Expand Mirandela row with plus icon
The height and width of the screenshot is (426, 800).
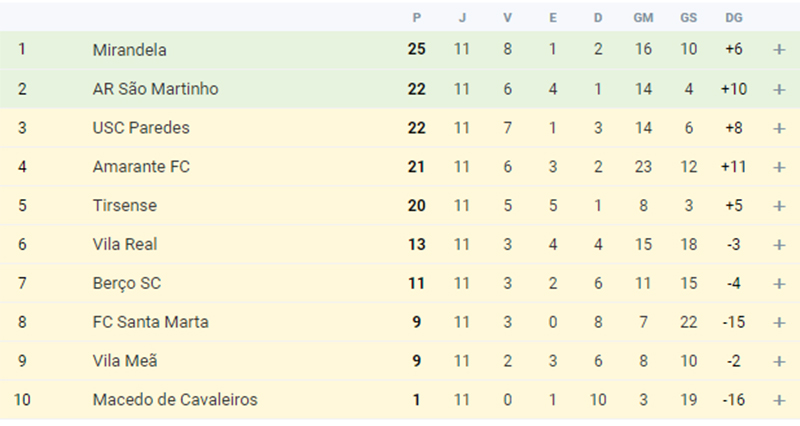pos(779,49)
